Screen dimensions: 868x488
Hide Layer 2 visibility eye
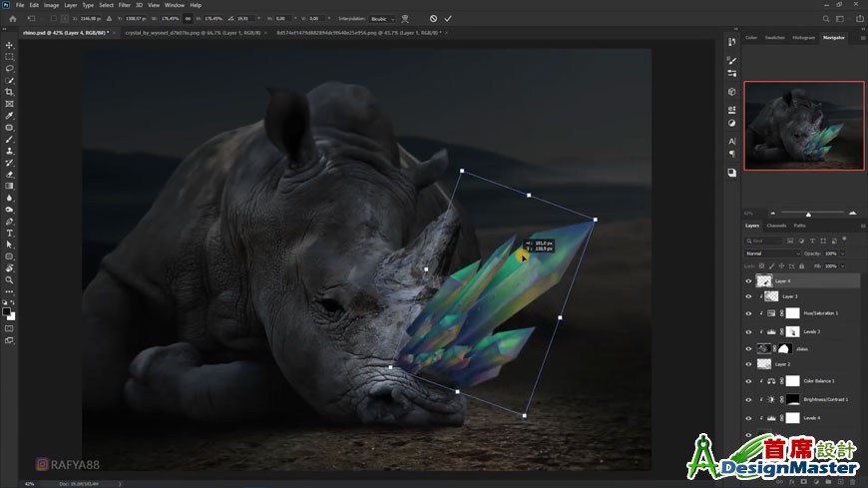[x=748, y=364]
